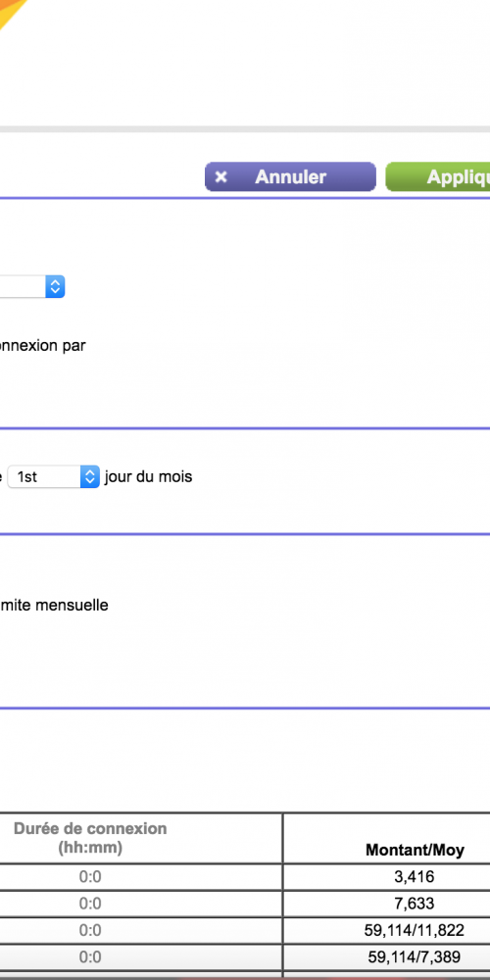Open the dropdown above 'onnexion par'
The height and width of the screenshot is (980, 490).
click(x=32, y=287)
